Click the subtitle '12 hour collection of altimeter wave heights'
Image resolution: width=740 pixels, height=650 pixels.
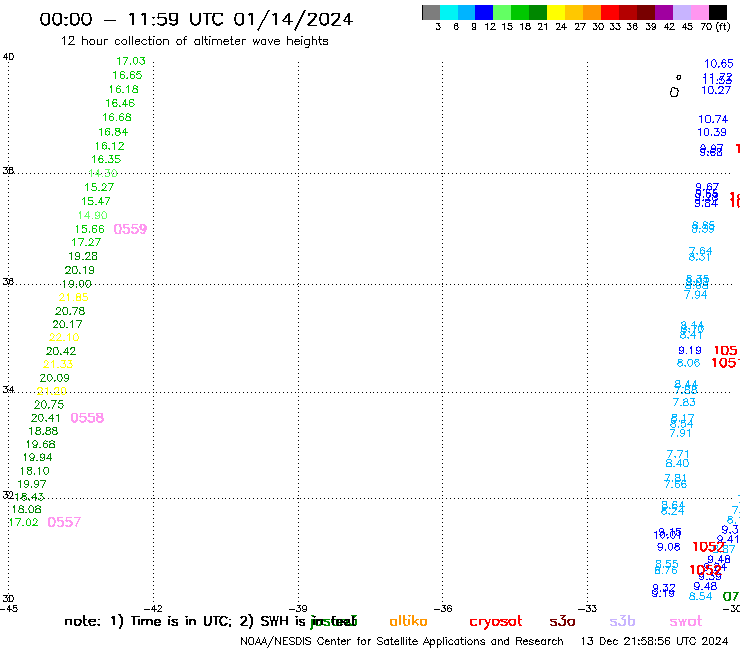pyautogui.click(x=194, y=41)
